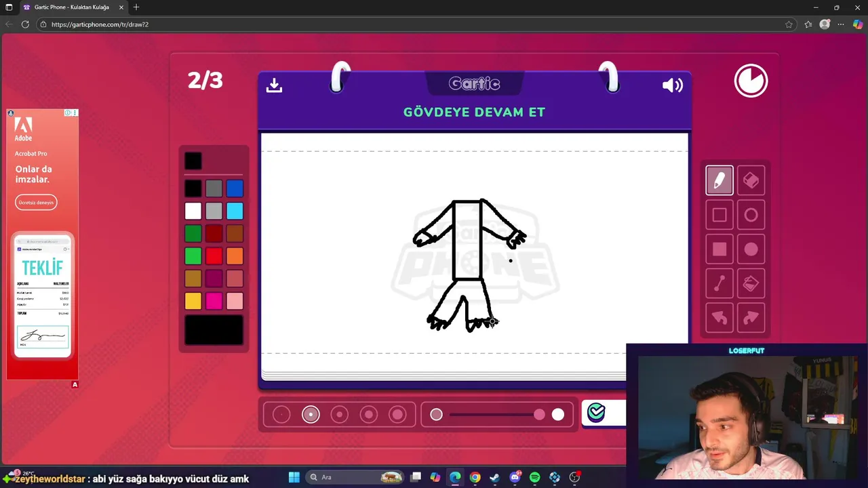Image resolution: width=868 pixels, height=488 pixels.
Task: Add page to favorites with star icon
Action: (789, 24)
